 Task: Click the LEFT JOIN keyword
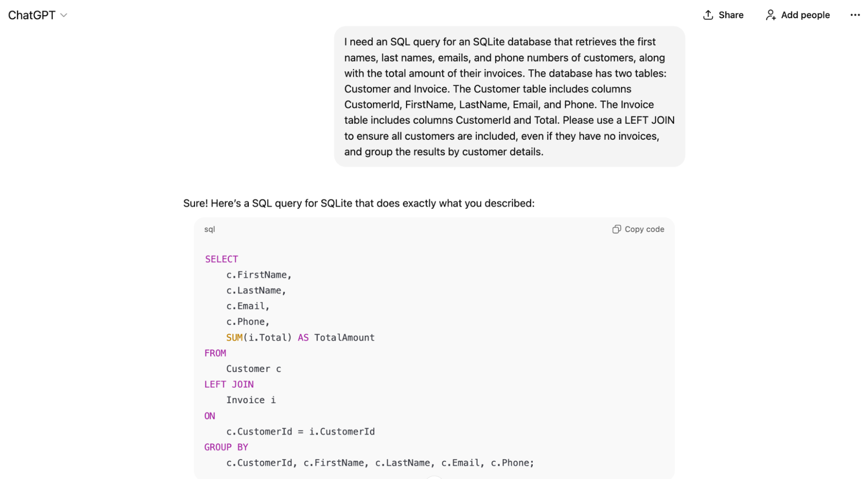229,384
